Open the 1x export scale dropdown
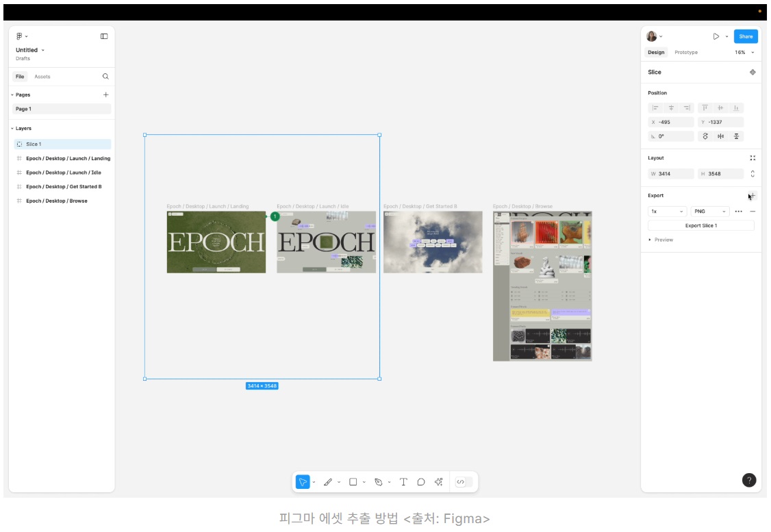The image size is (771, 532). pos(667,212)
